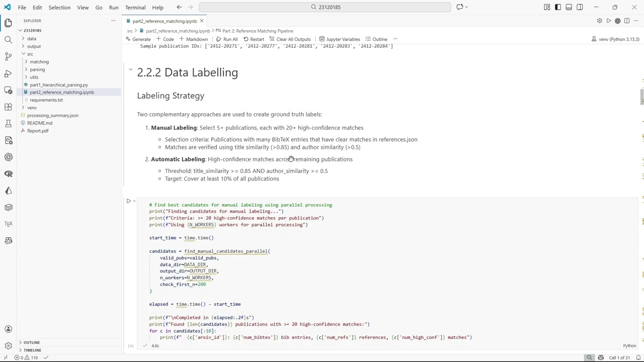Image resolution: width=644 pixels, height=362 pixels.
Task: Open the Search view in activity bar
Action: point(8,40)
